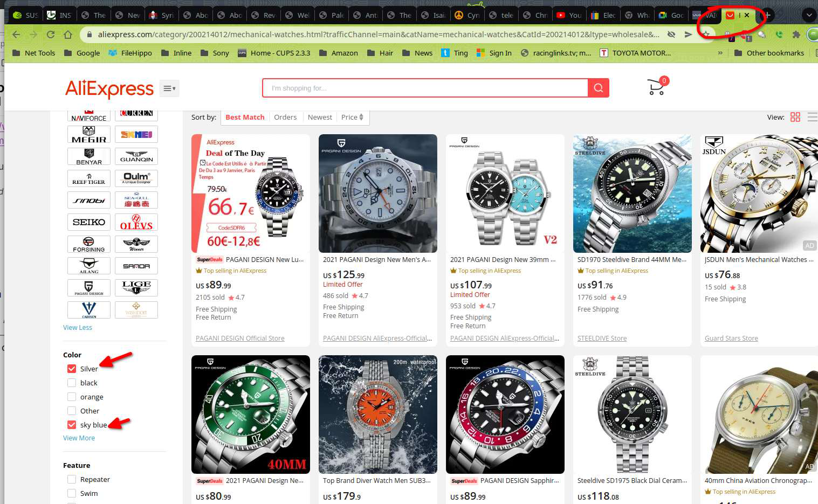Filter by FORSINING brand logo
The image size is (818, 504).
click(89, 244)
